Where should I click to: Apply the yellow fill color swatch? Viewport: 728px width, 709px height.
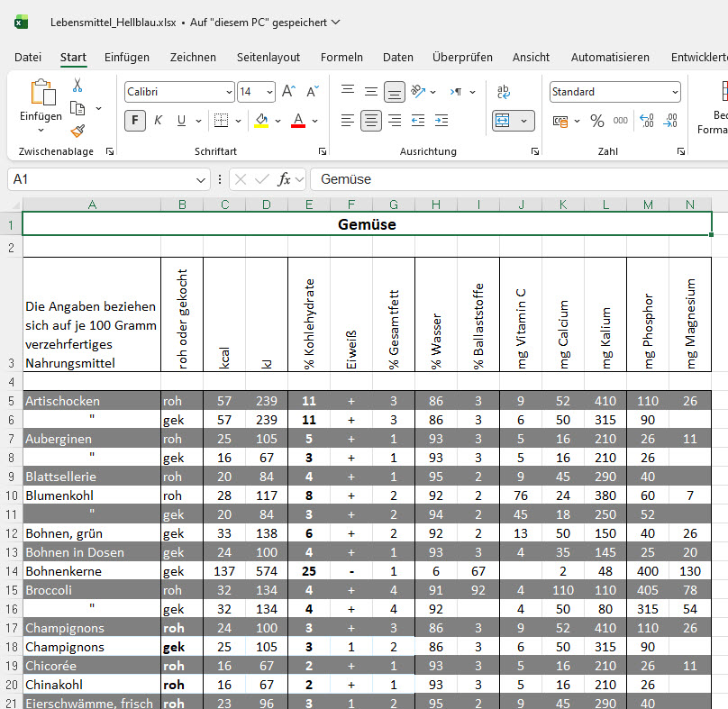coord(261,121)
